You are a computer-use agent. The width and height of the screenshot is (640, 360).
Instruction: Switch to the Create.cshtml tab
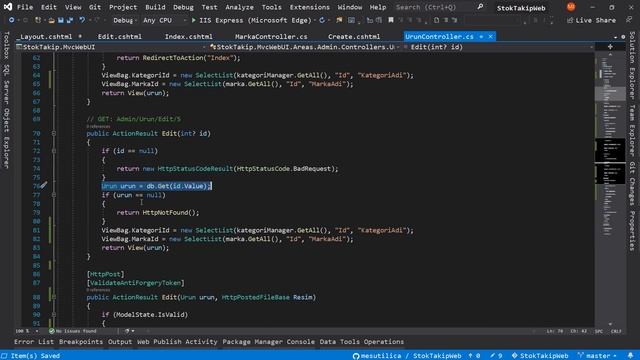click(354, 36)
